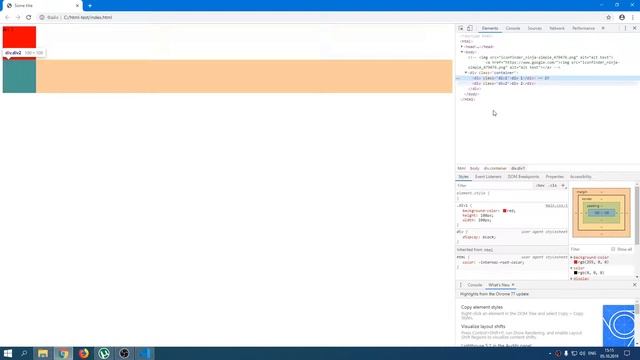Open the Properties sub-tab

tap(554, 177)
